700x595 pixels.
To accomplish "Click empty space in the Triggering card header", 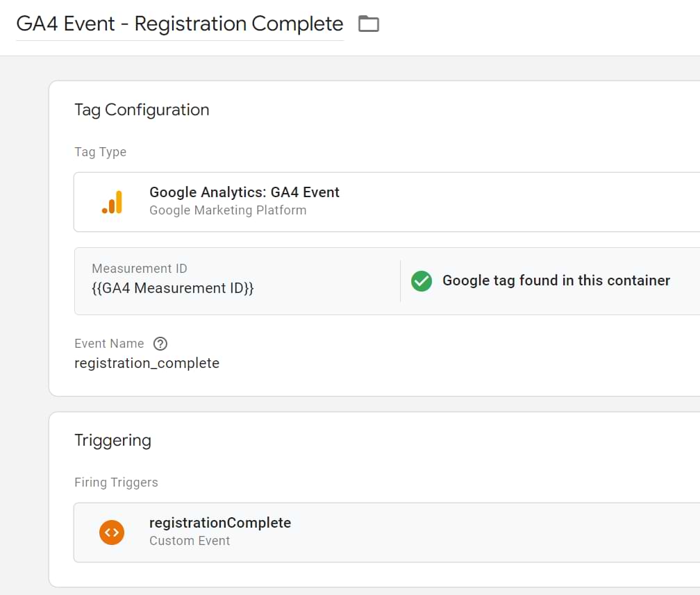I will coord(417,440).
